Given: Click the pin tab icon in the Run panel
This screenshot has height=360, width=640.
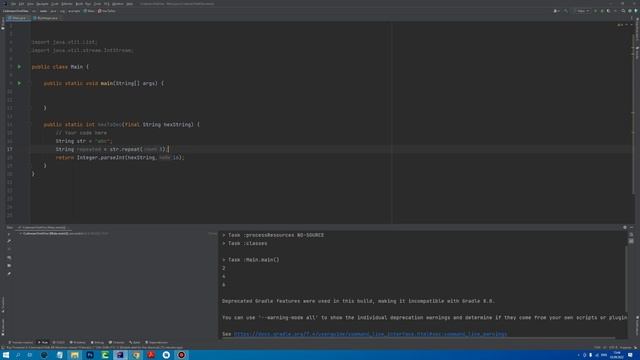Looking at the screenshot, I should click(x=9, y=273).
